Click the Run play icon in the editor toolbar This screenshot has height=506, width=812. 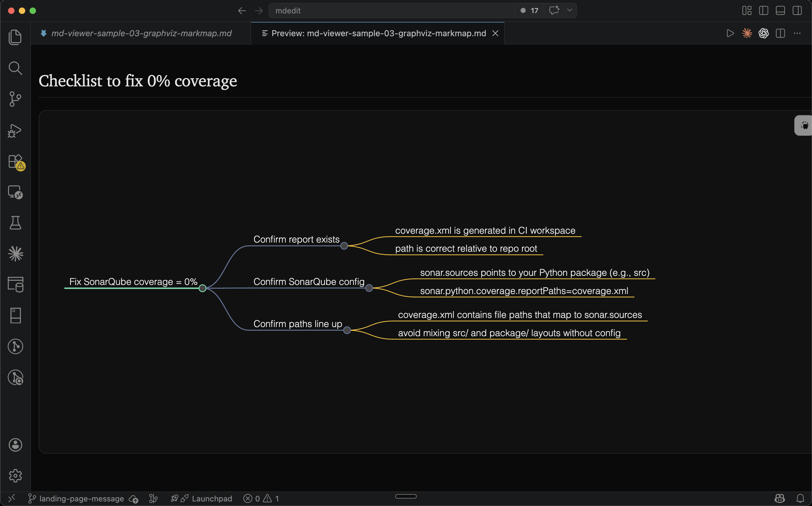pos(730,33)
